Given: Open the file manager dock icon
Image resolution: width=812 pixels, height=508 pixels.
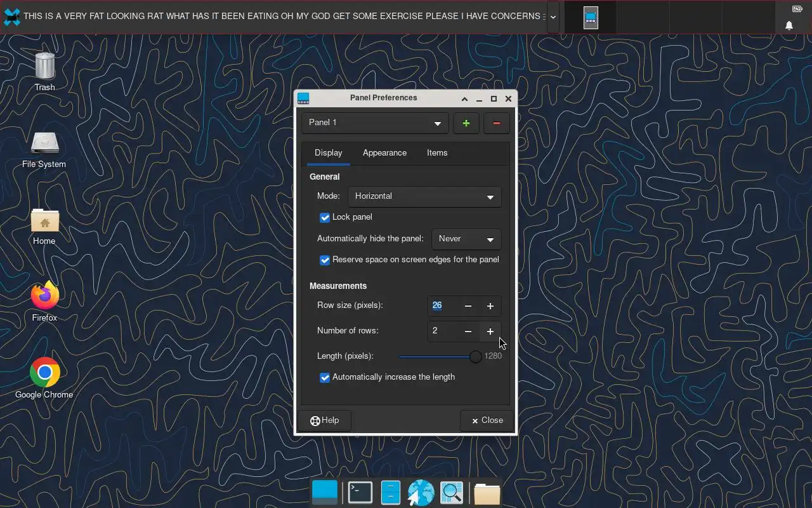Looking at the screenshot, I should point(391,493).
